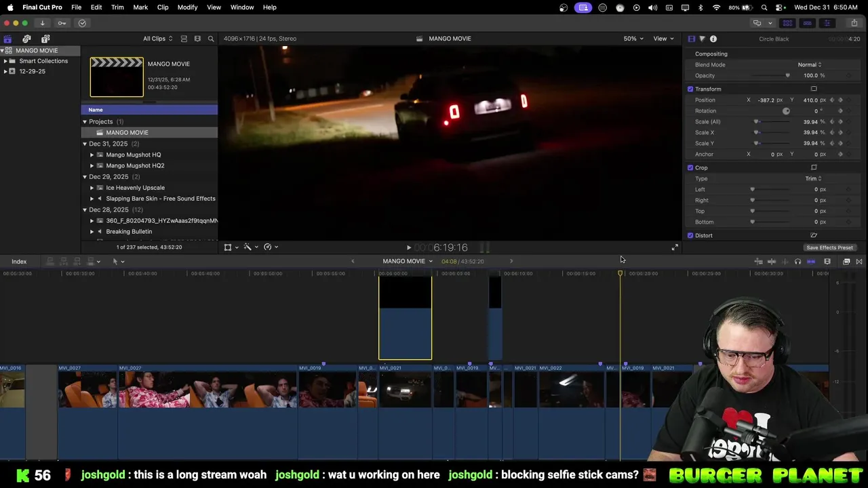This screenshot has height=488, width=868.
Task: Open the Blend Mode Normal dropdown
Action: [x=810, y=65]
